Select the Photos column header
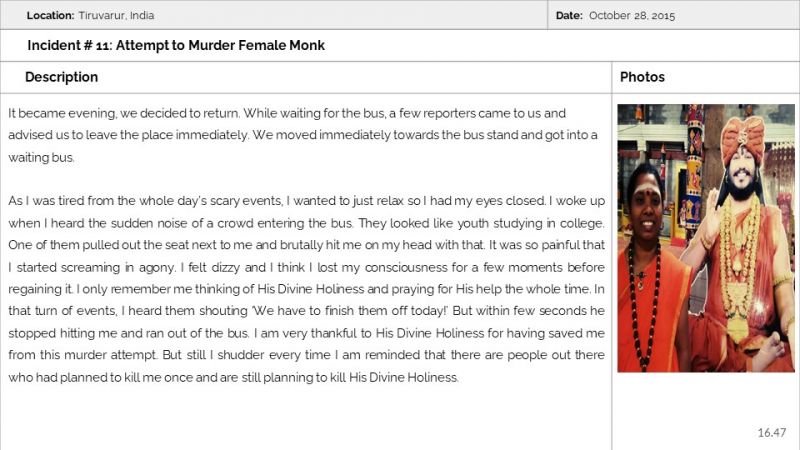 pyautogui.click(x=642, y=77)
